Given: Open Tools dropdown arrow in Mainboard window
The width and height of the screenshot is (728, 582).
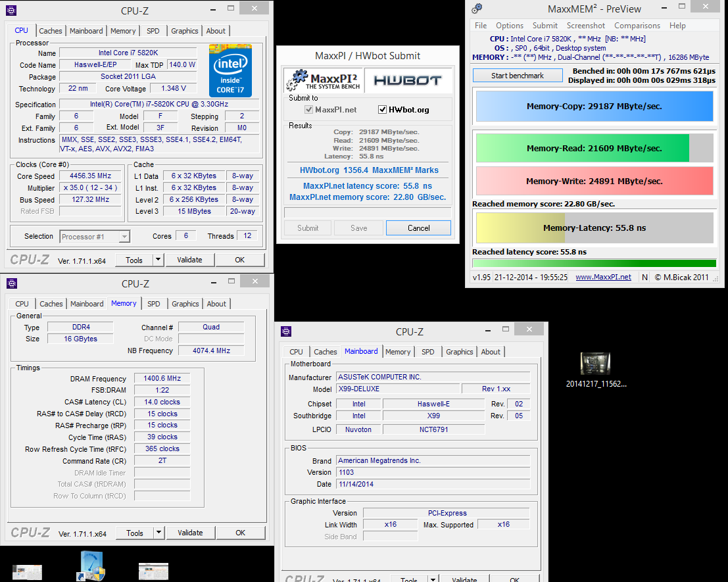Looking at the screenshot, I should (x=433, y=579).
